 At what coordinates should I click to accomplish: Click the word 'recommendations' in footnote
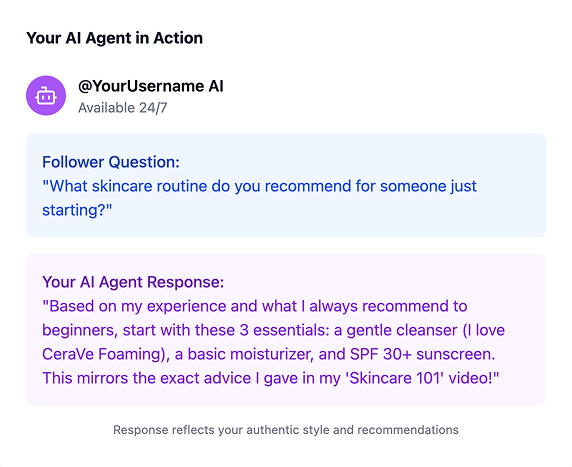click(408, 430)
